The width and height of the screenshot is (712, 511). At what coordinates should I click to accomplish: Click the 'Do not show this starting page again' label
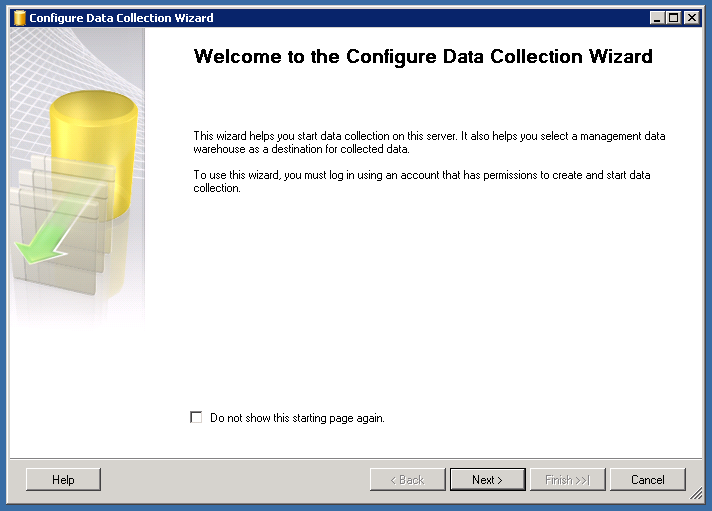[x=297, y=418]
